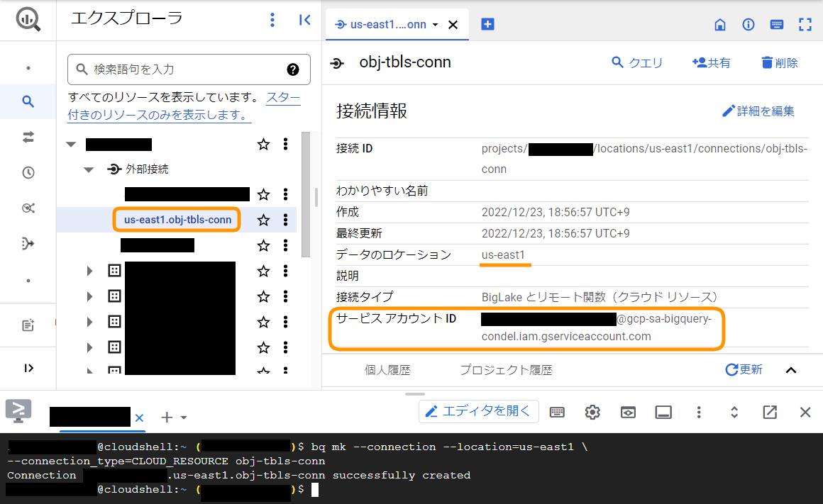Toggle fullscreen mode for the workspace
The width and height of the screenshot is (823, 504).
coord(805,24)
